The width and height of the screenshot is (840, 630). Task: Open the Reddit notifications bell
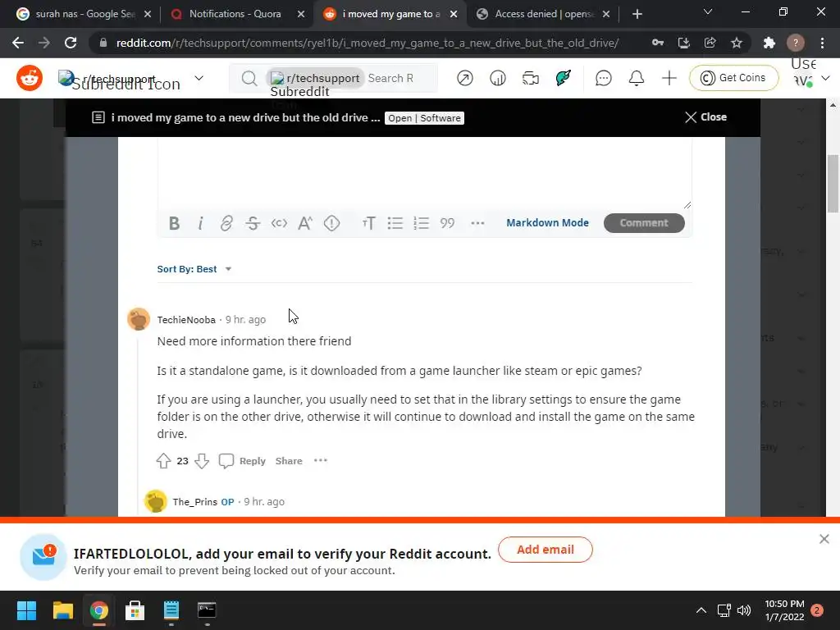pyautogui.click(x=636, y=78)
